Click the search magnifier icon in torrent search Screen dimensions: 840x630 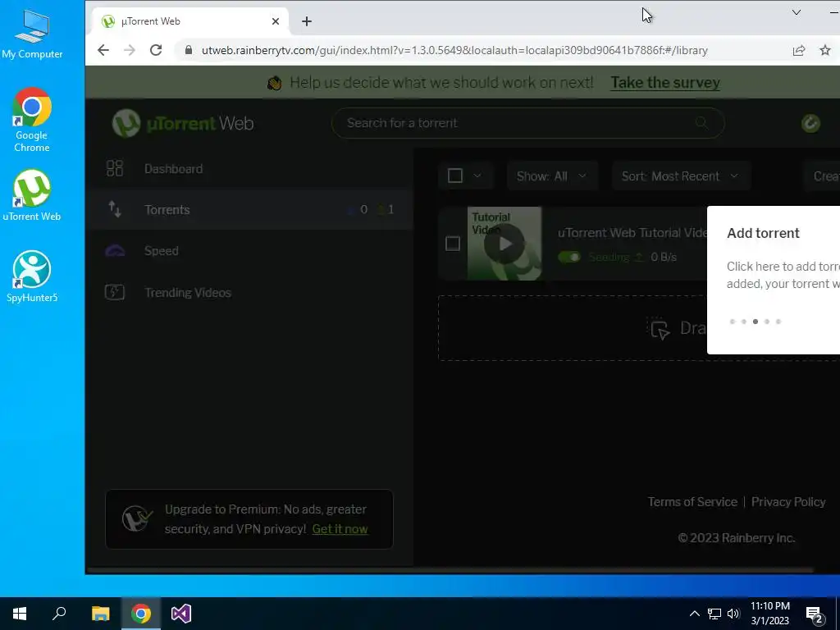pos(701,123)
